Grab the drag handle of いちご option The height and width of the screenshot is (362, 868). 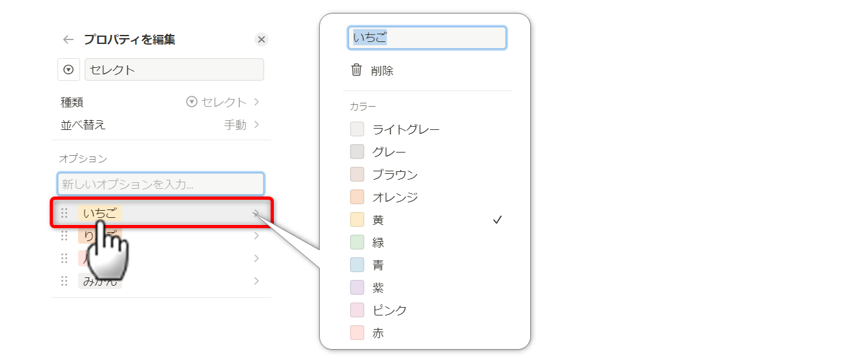pyautogui.click(x=64, y=213)
